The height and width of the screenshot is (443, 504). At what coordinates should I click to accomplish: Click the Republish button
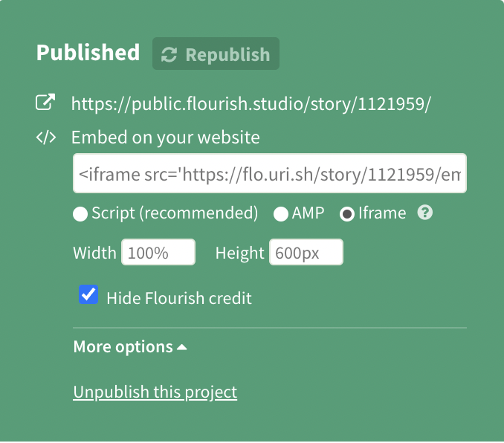pyautogui.click(x=216, y=54)
